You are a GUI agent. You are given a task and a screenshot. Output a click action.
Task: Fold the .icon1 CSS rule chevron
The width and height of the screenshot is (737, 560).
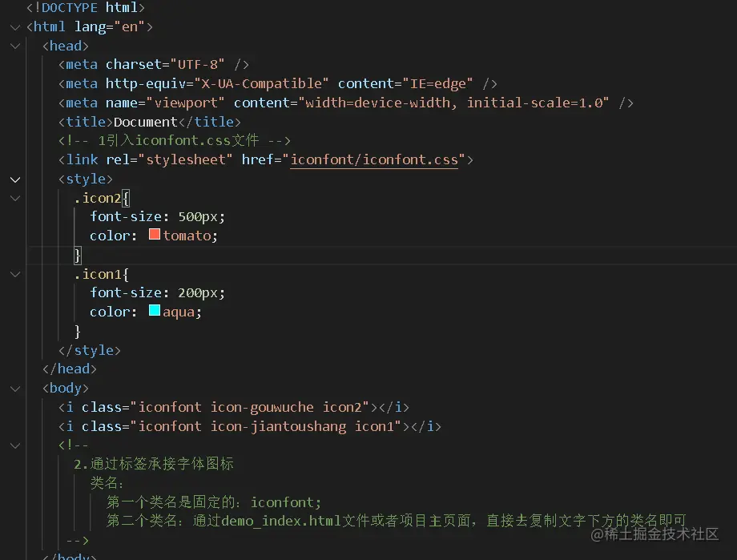coord(15,275)
